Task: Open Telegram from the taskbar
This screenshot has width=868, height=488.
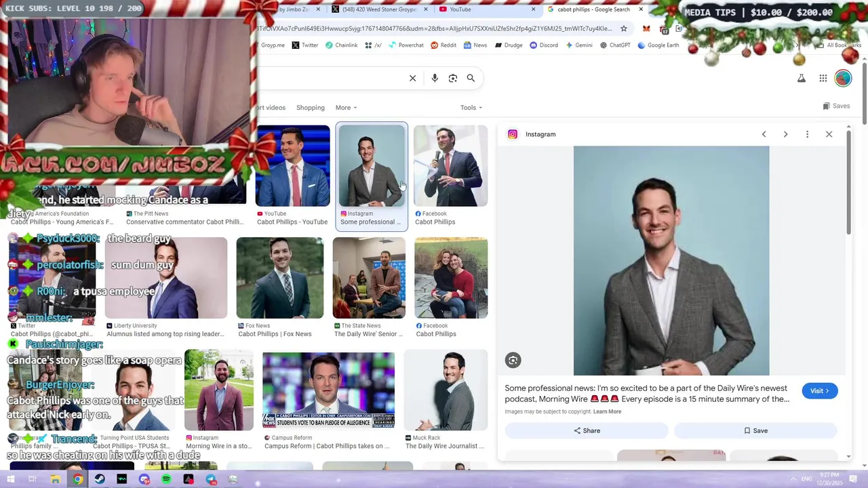Action: click(x=211, y=479)
